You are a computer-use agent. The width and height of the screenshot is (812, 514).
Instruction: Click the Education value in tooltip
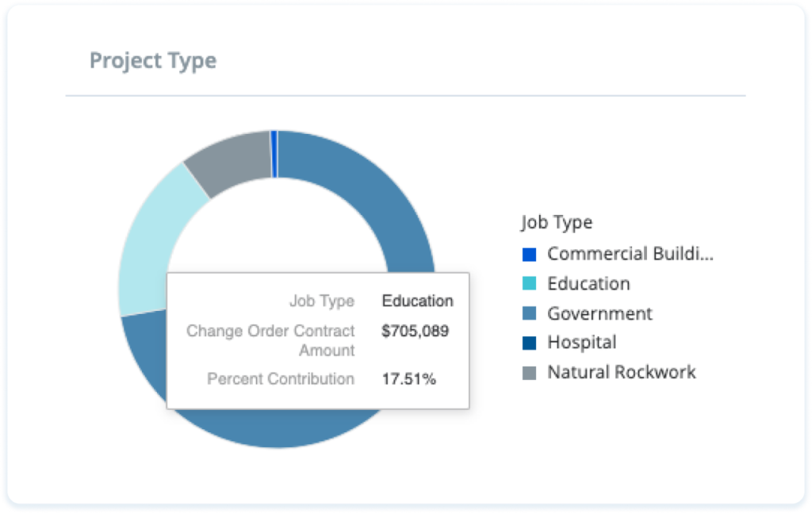417,301
